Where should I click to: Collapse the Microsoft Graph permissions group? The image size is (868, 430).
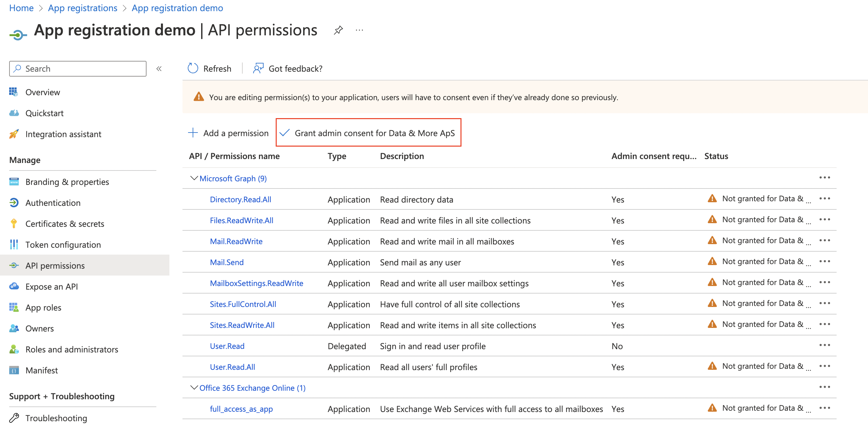click(x=194, y=178)
